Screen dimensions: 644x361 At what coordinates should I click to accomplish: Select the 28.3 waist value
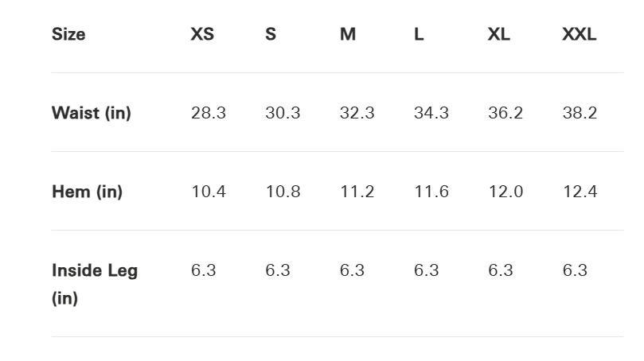pos(209,113)
